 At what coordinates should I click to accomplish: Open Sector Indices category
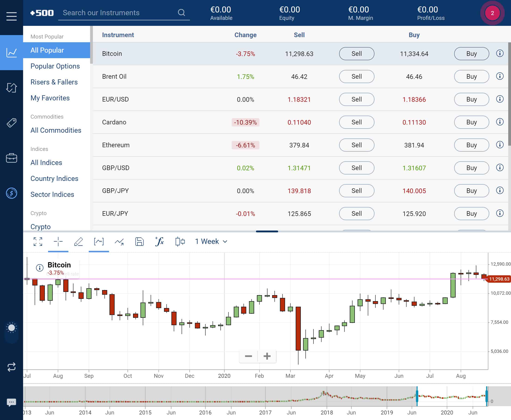pyautogui.click(x=52, y=195)
